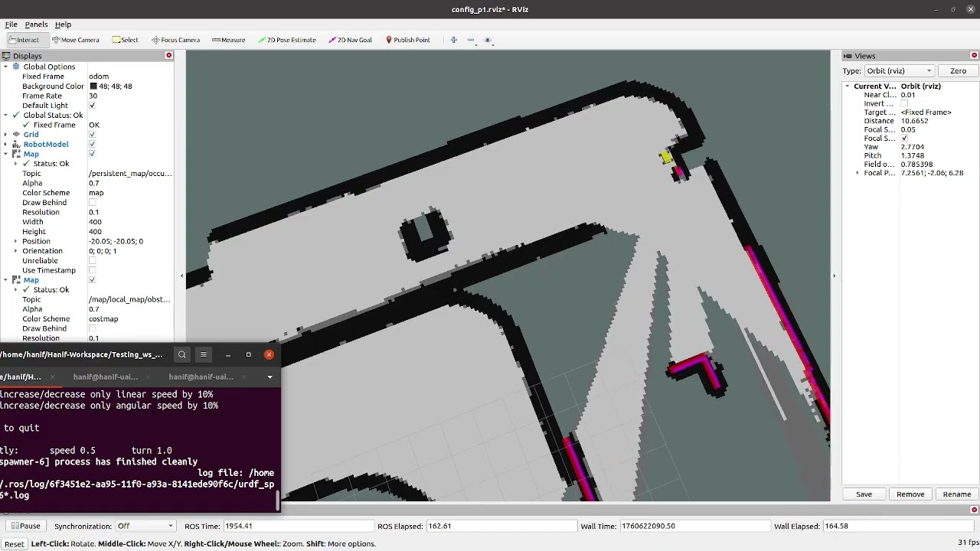Click the Save view button
This screenshot has height=551, width=980.
tap(864, 494)
